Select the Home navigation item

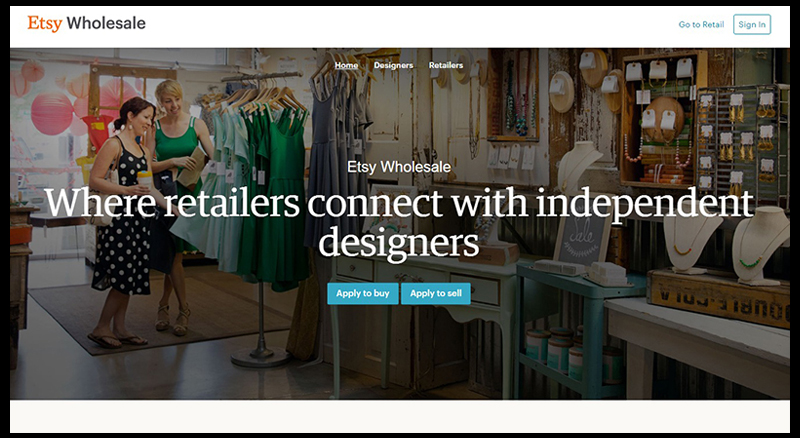coord(346,65)
